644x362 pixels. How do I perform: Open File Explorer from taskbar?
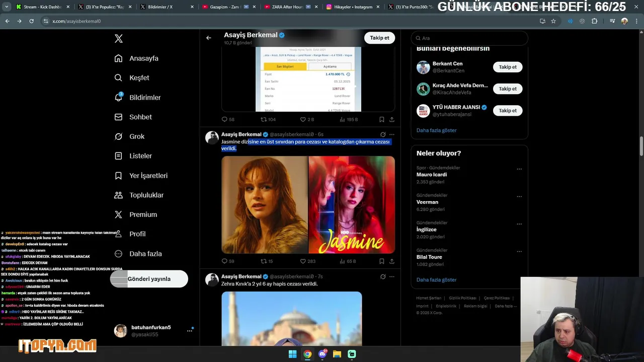coord(337,354)
